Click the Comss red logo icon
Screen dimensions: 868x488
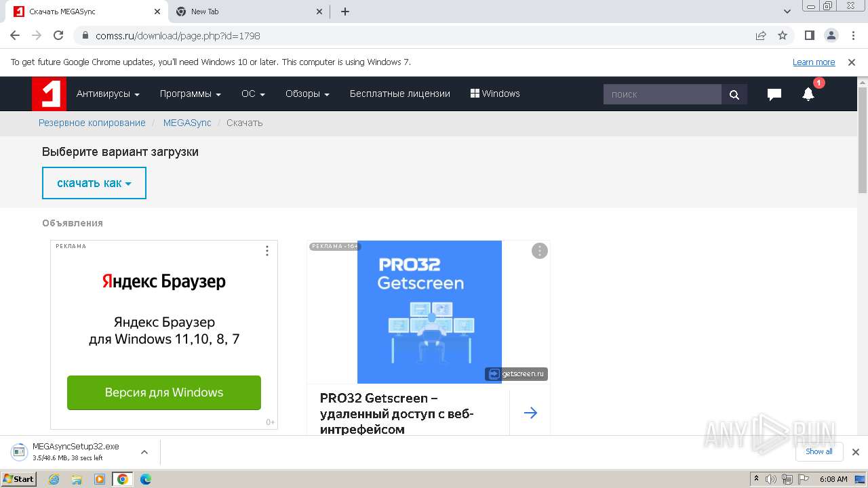tap(49, 94)
